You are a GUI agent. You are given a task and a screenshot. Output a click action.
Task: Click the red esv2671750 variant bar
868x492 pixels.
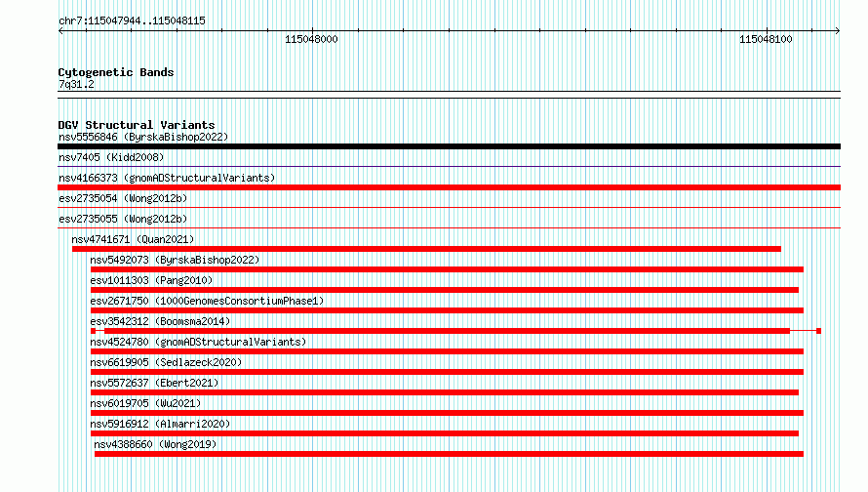click(447, 310)
